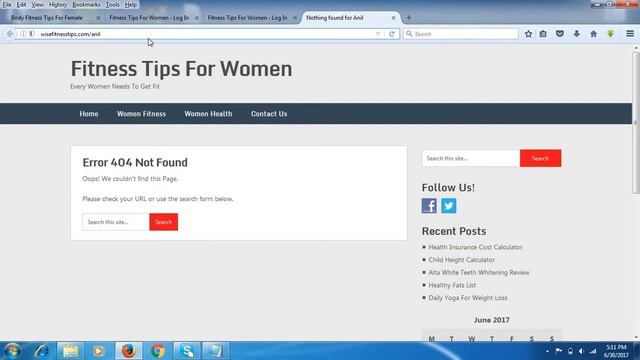Click the page vertical scrollbar thumb
The image size is (640, 360).
pos(636,122)
